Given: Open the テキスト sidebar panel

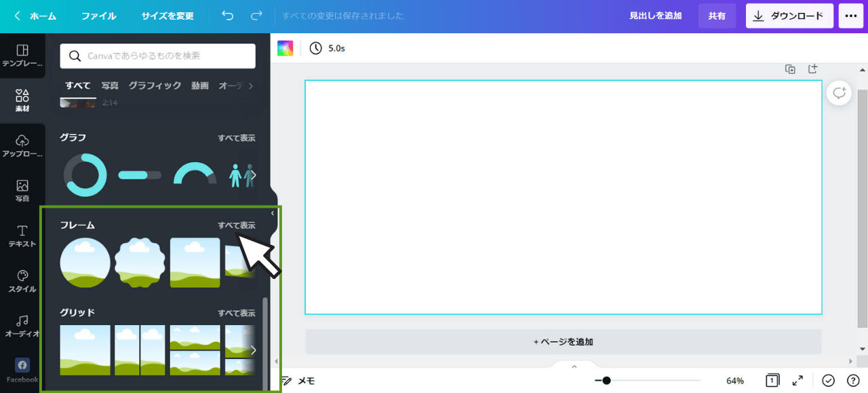Looking at the screenshot, I should click(x=22, y=236).
